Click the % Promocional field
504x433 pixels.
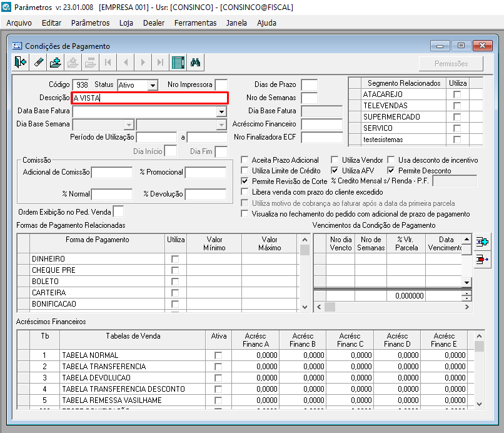tap(206, 173)
